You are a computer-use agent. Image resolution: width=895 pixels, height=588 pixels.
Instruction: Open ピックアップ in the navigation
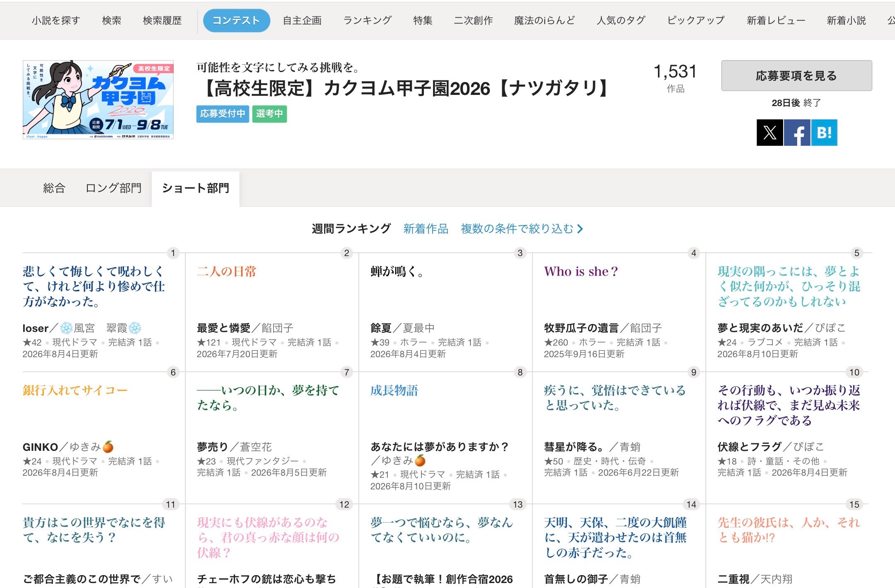696,20
